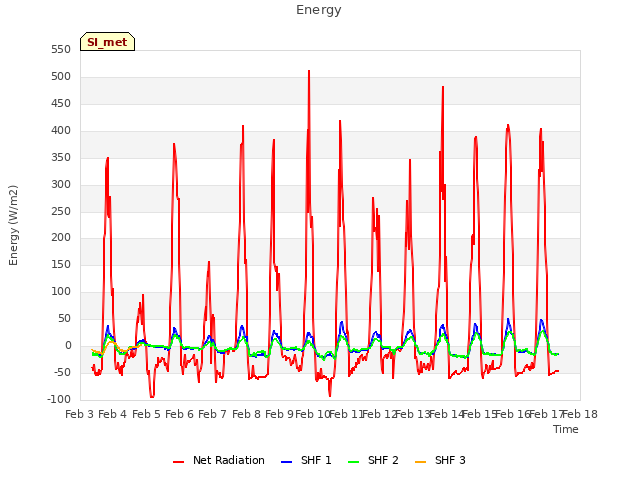Click the Feb 14 peak near 480
Screen dimensions: 640x480
click(443, 87)
